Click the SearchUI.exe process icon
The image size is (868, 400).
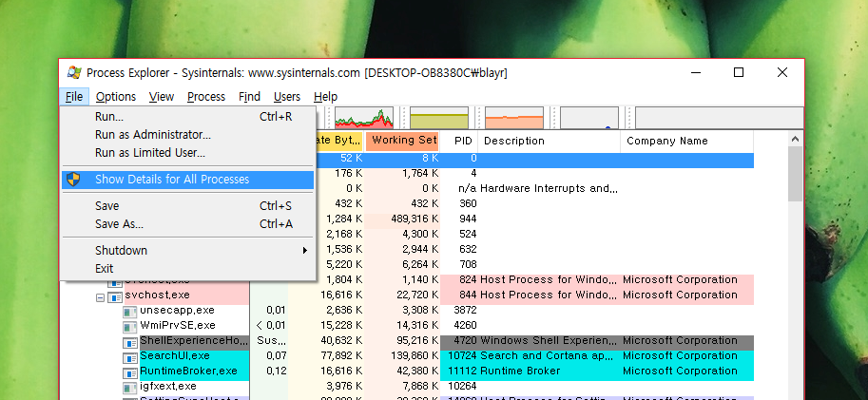129,358
